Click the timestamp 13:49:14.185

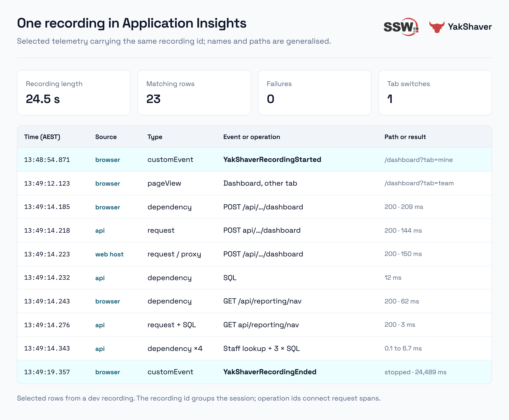pos(47,207)
